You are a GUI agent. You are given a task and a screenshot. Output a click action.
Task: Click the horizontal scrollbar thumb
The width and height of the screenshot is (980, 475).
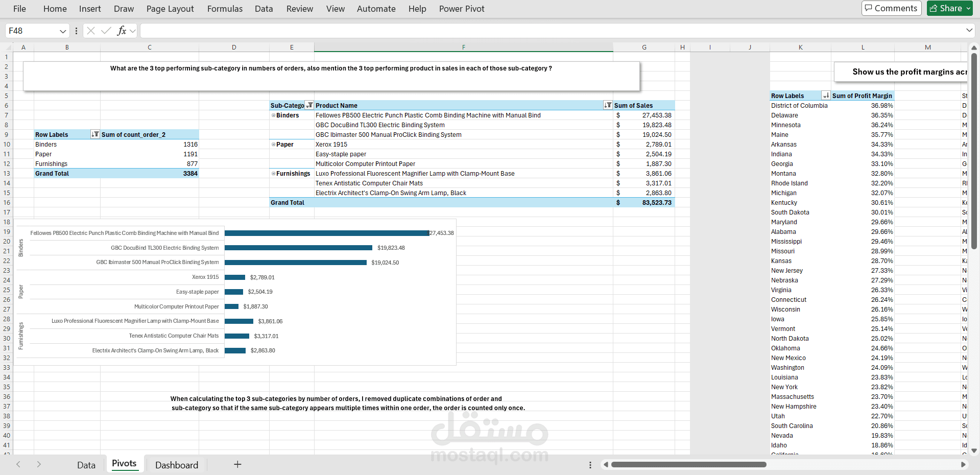tap(689, 465)
